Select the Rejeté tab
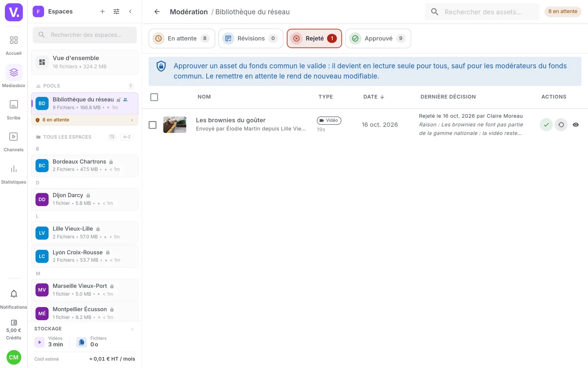The height and width of the screenshot is (368, 588). (x=314, y=38)
